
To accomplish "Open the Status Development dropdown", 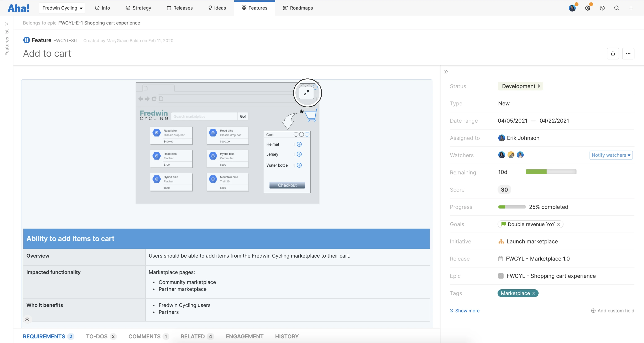I will coord(520,86).
